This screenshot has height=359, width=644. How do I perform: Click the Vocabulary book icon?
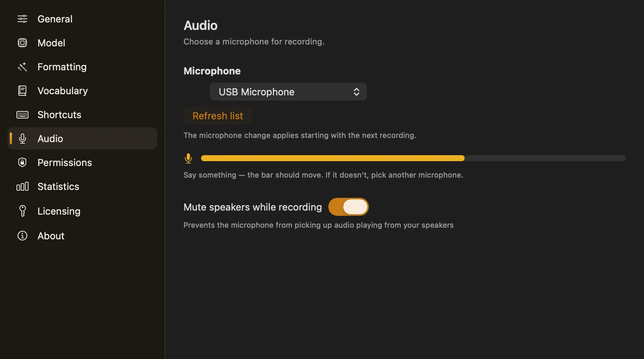22,90
